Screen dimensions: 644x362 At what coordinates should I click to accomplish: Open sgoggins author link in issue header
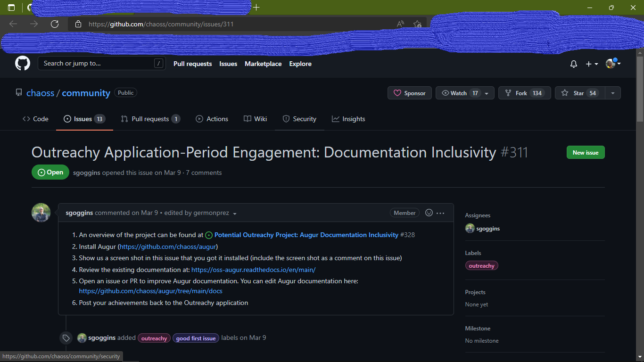[87, 173]
